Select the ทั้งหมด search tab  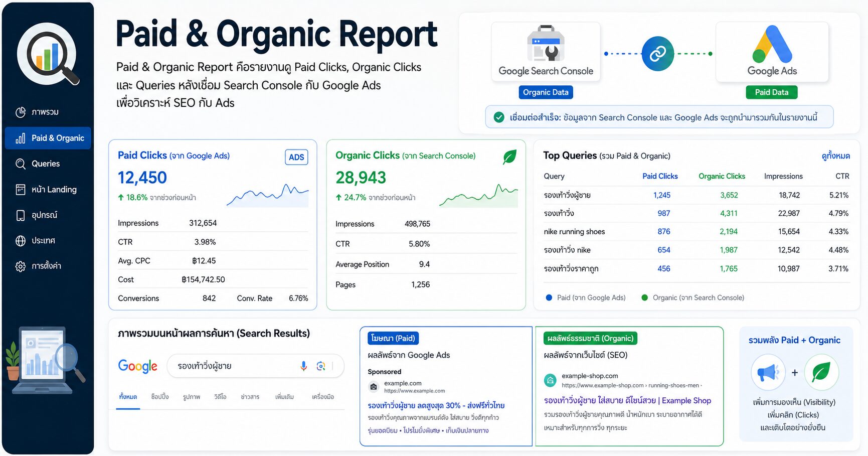(x=128, y=397)
